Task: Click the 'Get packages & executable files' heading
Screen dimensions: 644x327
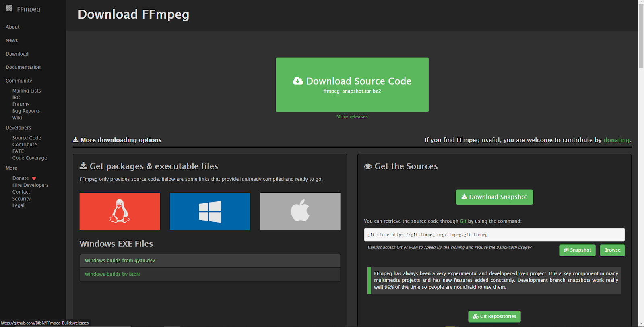Action: (x=149, y=166)
